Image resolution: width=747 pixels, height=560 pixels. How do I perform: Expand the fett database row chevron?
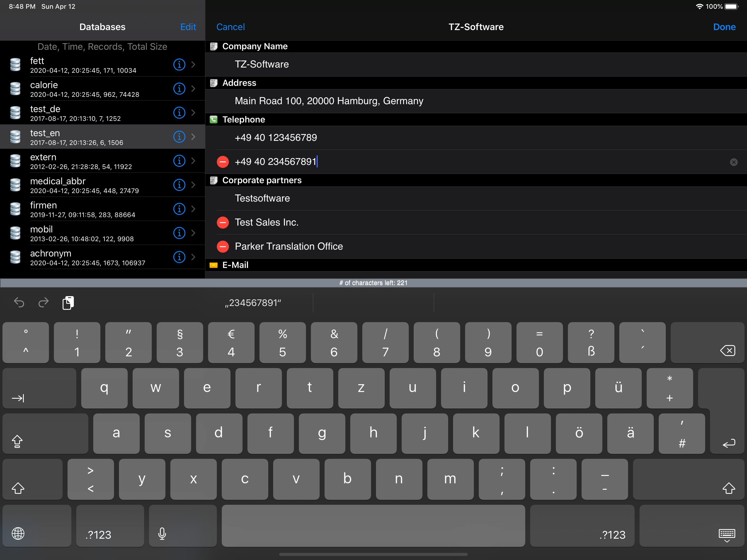[x=193, y=65]
